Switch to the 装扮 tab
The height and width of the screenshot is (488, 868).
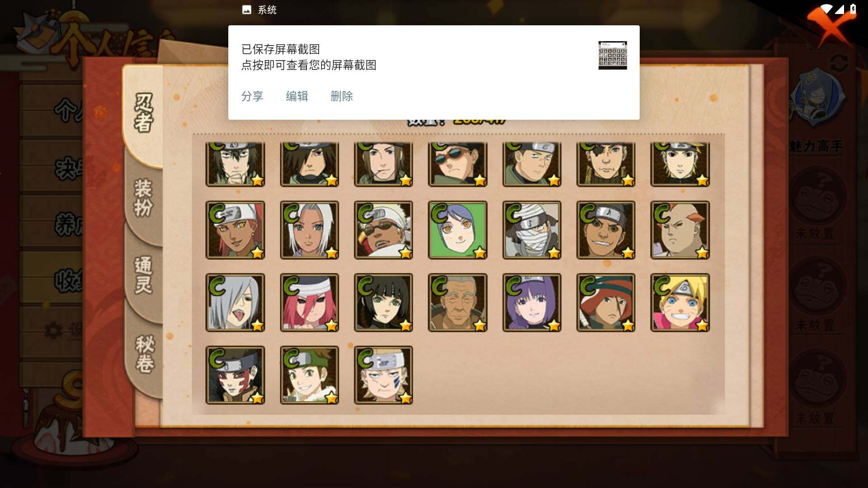click(144, 198)
